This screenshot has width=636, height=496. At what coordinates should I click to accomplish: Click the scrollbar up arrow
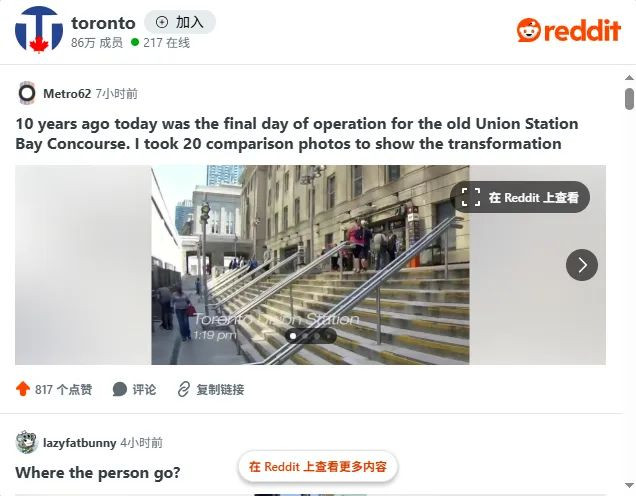click(629, 78)
